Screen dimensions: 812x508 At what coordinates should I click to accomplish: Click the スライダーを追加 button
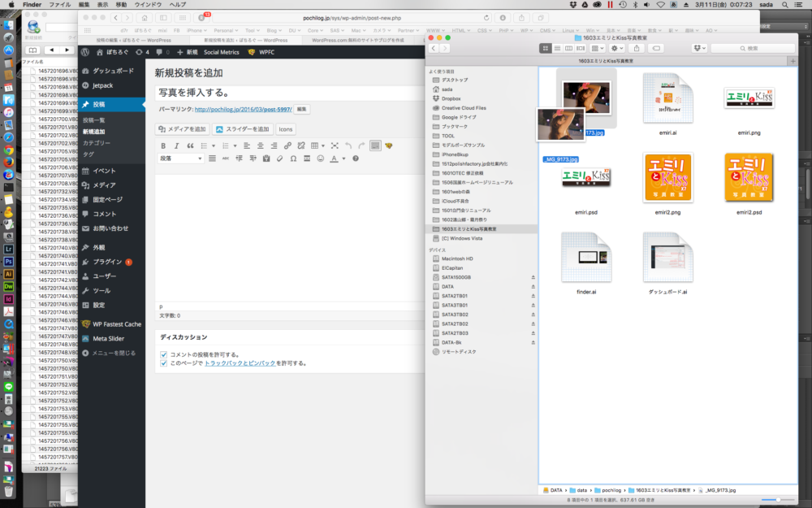click(242, 128)
